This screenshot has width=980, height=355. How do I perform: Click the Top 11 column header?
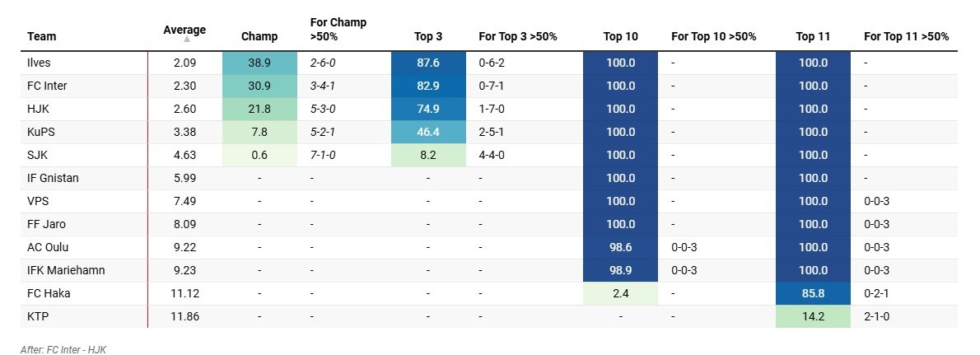(x=813, y=36)
